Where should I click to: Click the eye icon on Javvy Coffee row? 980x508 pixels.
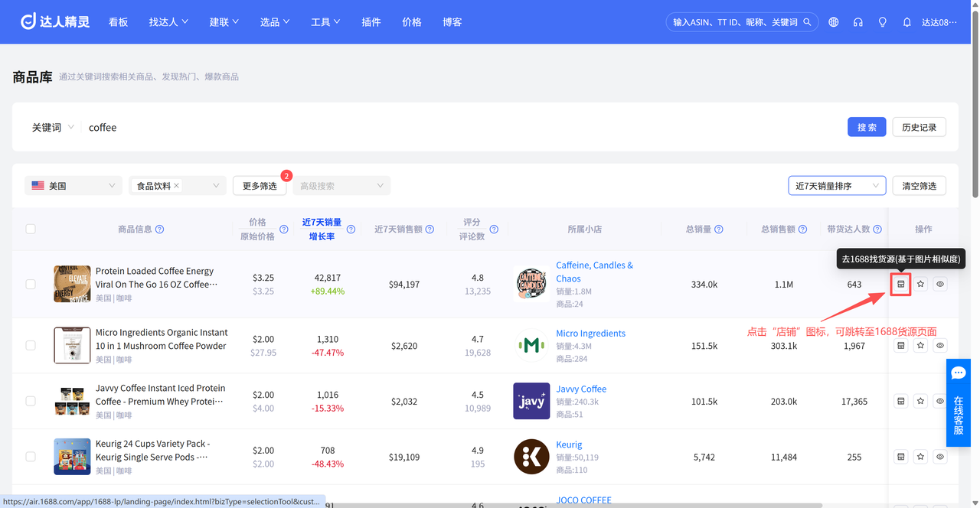pos(940,402)
